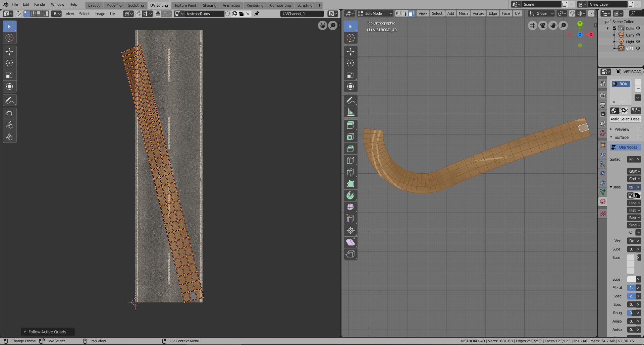Enable edge select mode in 3D viewport
The width and height of the screenshot is (644, 345).
[405, 13]
